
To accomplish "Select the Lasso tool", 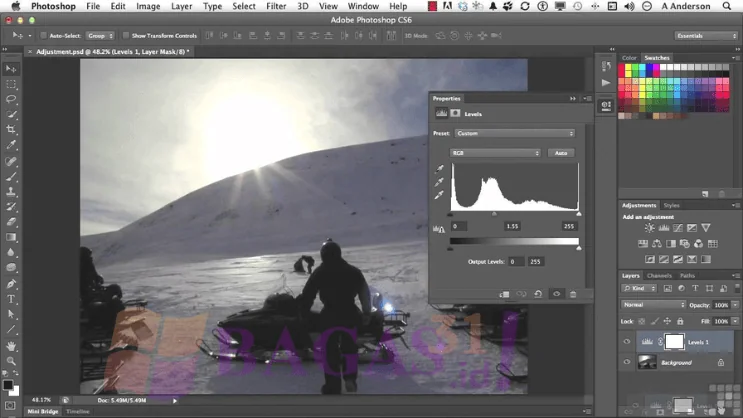I will pos(12,99).
